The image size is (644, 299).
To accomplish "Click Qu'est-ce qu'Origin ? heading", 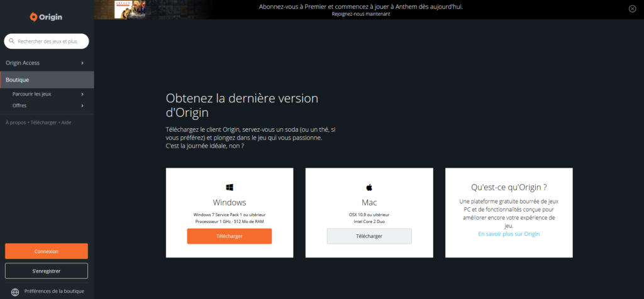I will (509, 187).
